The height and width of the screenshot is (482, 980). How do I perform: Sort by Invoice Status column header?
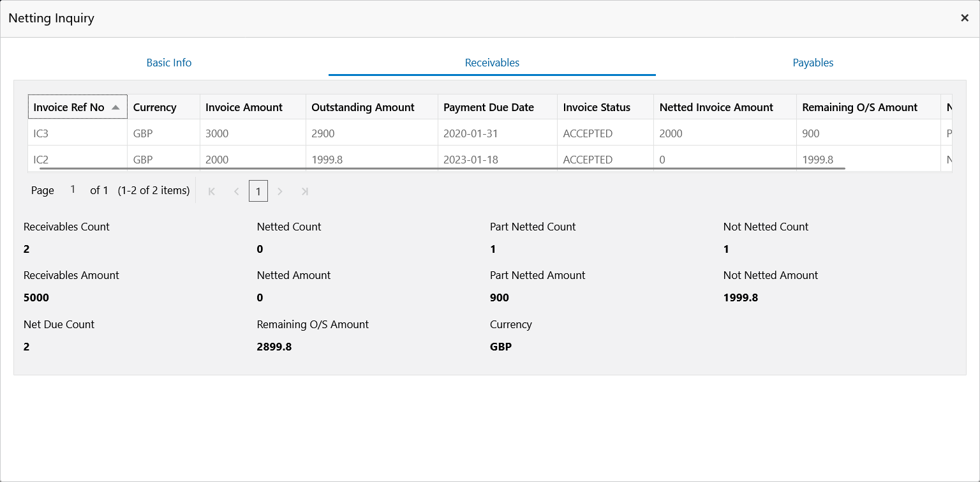click(605, 107)
